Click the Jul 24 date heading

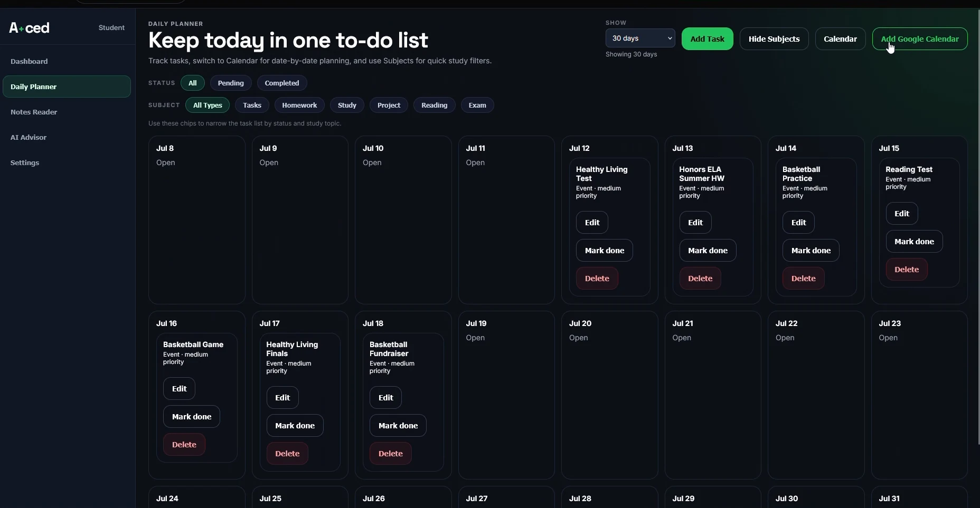pyautogui.click(x=167, y=499)
